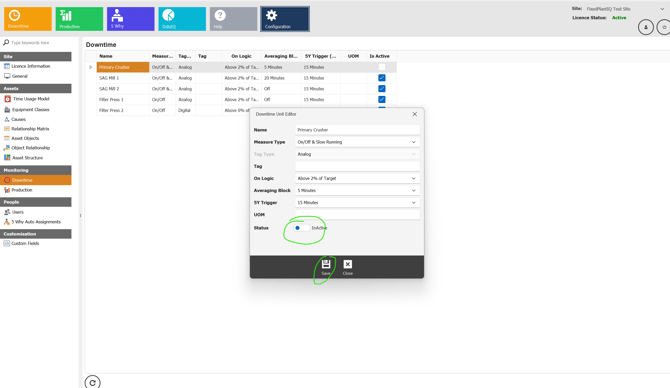
Task: Open the grey Help tile
Action: pyautogui.click(x=233, y=19)
